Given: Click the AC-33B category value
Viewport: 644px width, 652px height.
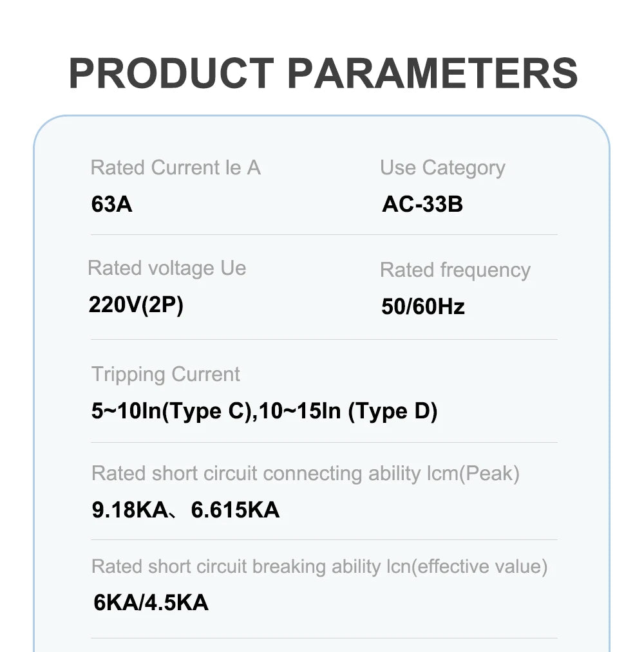Looking at the screenshot, I should [422, 204].
